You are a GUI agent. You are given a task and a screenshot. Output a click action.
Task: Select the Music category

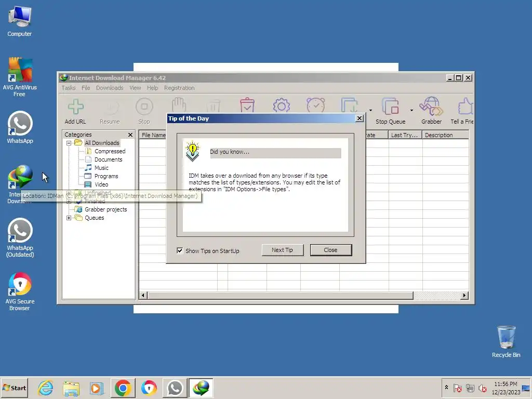point(101,168)
